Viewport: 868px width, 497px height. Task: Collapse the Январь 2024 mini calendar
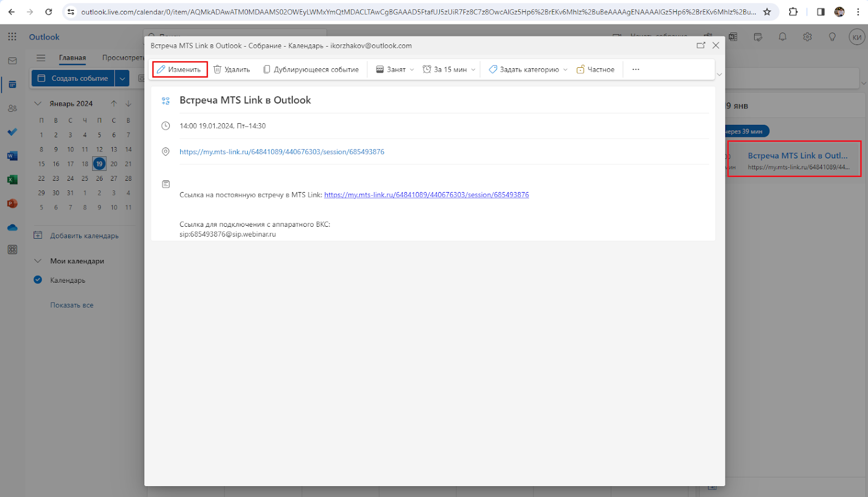(x=38, y=103)
